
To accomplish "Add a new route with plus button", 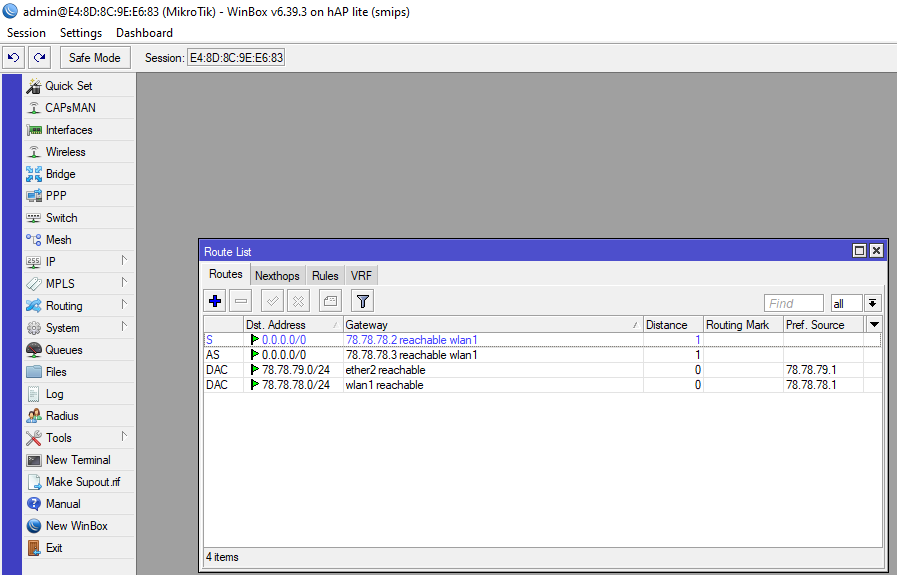I will tap(215, 301).
